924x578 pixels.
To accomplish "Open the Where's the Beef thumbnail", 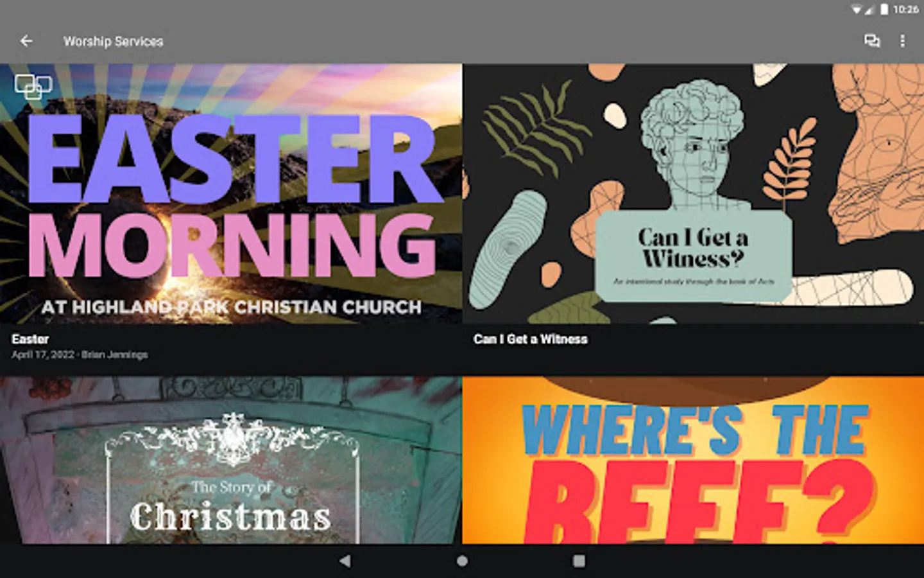I will [693, 460].
